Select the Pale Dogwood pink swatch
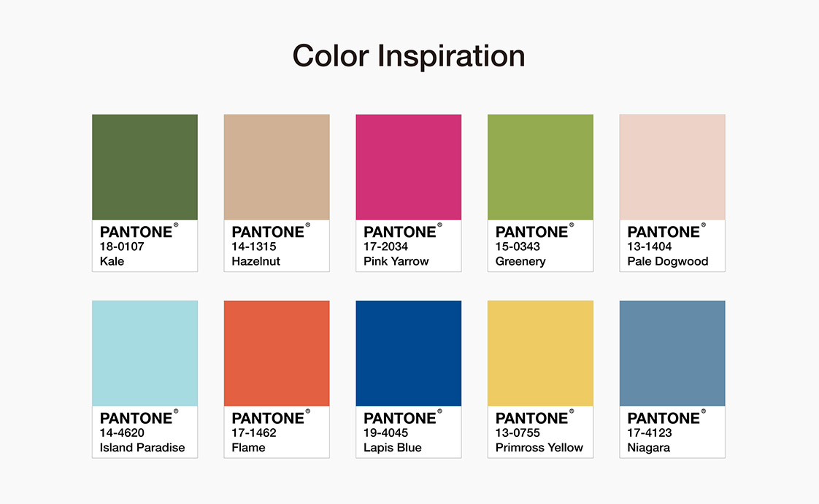This screenshot has width=819, height=504. (x=672, y=167)
